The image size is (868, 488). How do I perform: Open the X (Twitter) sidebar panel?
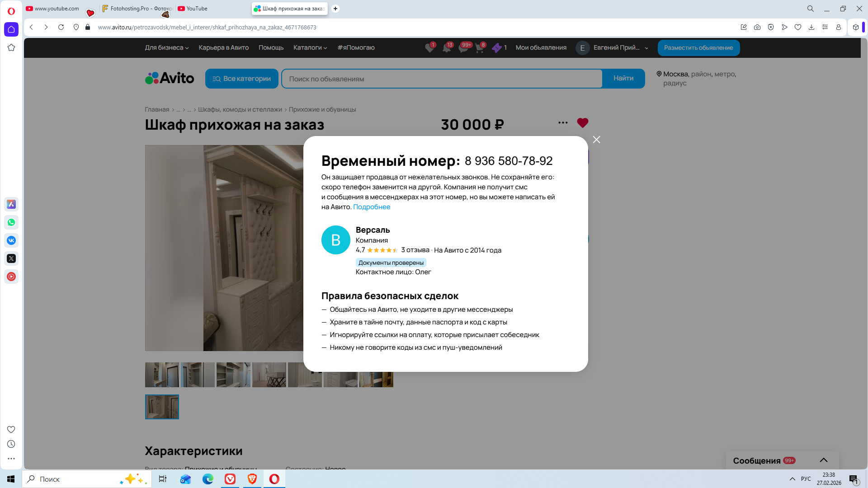pos(11,258)
